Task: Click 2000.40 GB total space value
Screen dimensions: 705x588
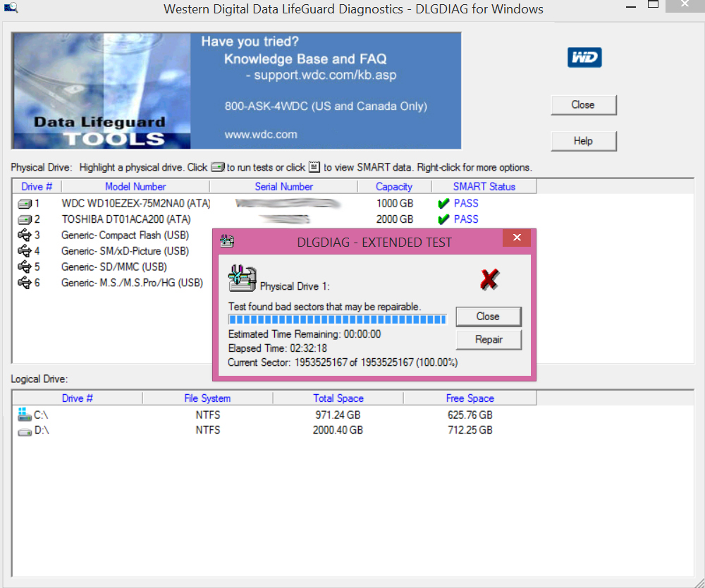Action: point(338,430)
